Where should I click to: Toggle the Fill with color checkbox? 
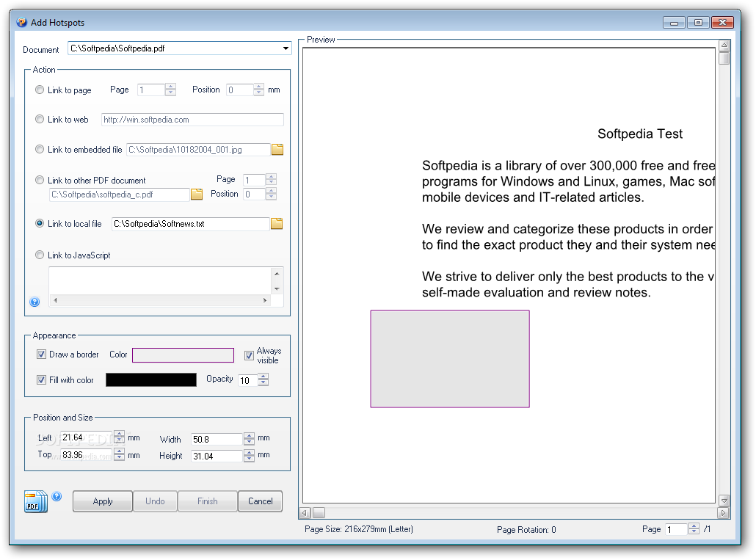click(x=41, y=379)
